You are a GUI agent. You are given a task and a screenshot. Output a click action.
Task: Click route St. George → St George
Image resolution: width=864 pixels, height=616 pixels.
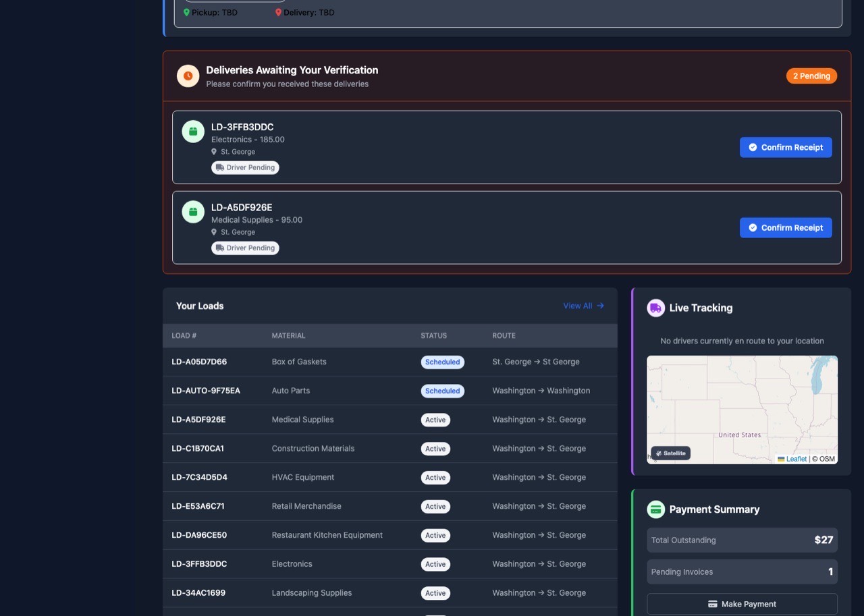536,362
